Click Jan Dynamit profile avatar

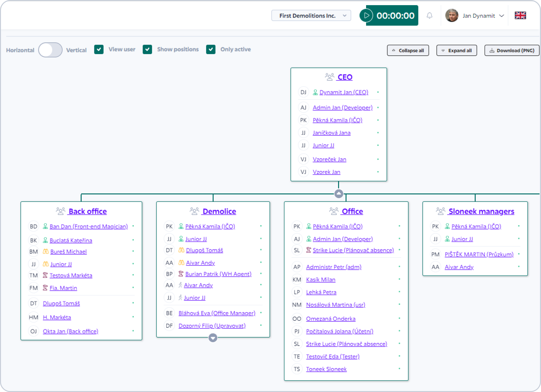(452, 16)
